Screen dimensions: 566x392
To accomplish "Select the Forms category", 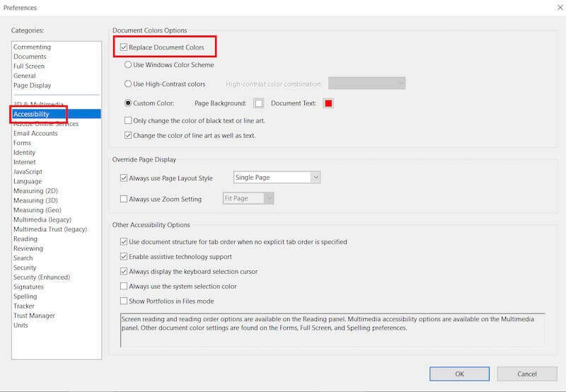I will 22,143.
